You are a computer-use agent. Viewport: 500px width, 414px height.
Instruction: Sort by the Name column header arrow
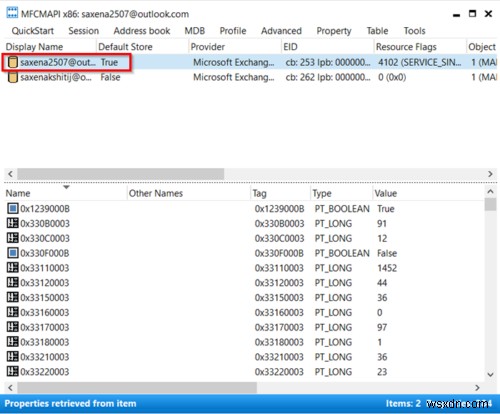click(66, 187)
